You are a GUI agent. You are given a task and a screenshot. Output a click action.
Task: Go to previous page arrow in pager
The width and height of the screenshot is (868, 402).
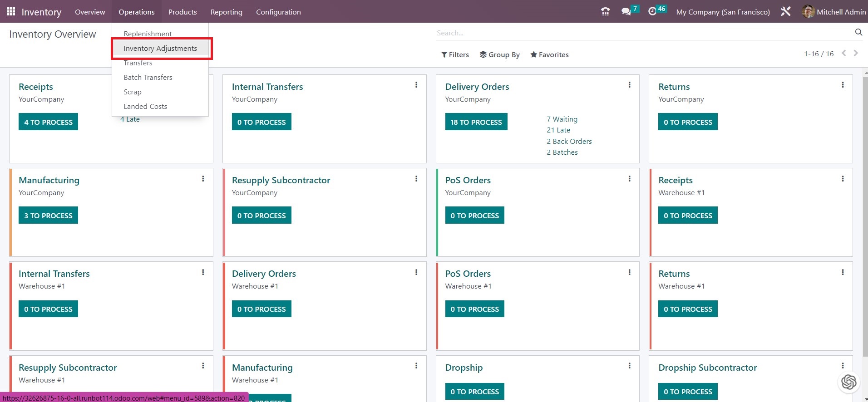(x=844, y=53)
